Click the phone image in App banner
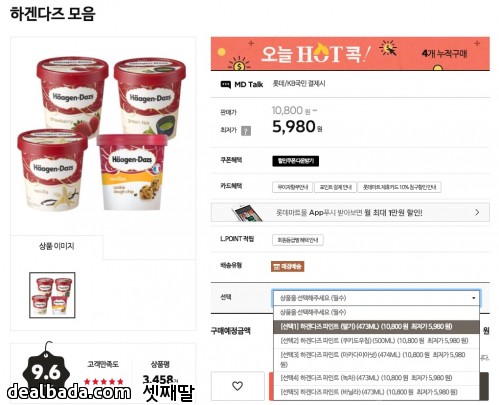This screenshot has width=499, height=405. 247,212
